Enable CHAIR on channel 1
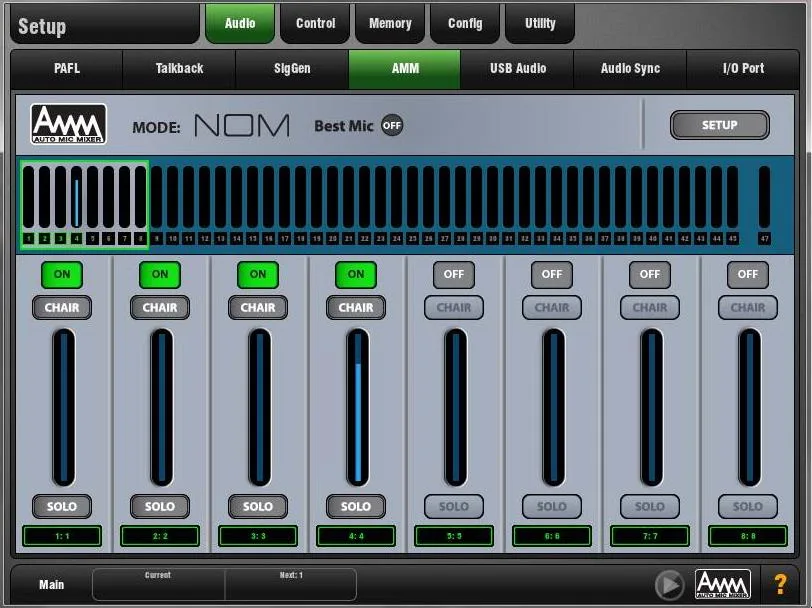Image resolution: width=812 pixels, height=608 pixels. [x=62, y=308]
